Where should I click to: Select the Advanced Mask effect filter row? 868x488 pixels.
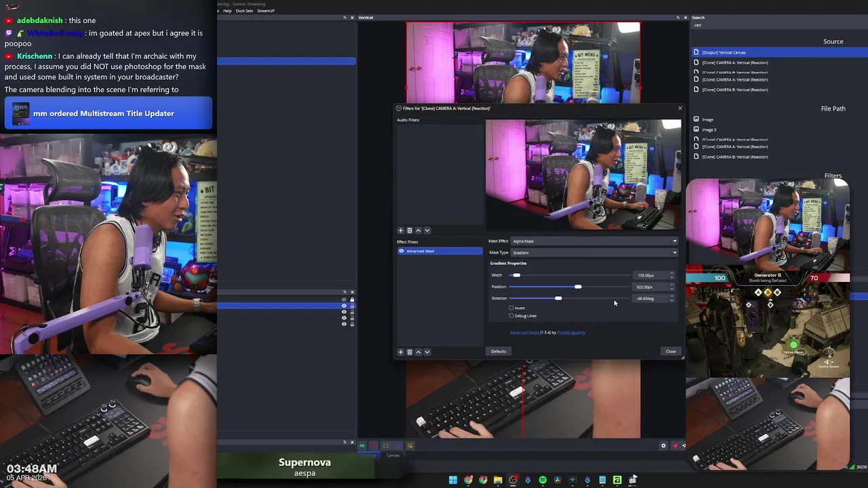(440, 251)
